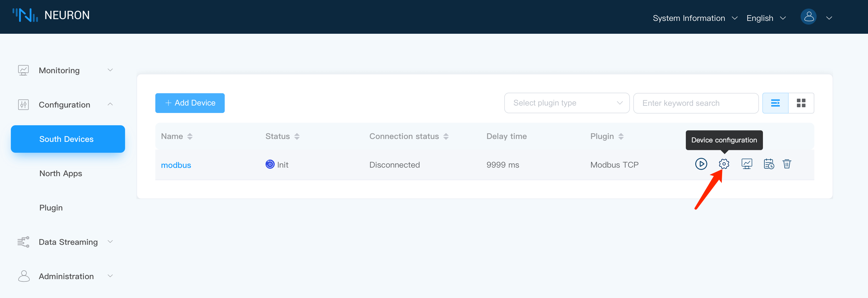Open the modbus device link
Viewport: 868px width, 298px height.
click(x=176, y=165)
